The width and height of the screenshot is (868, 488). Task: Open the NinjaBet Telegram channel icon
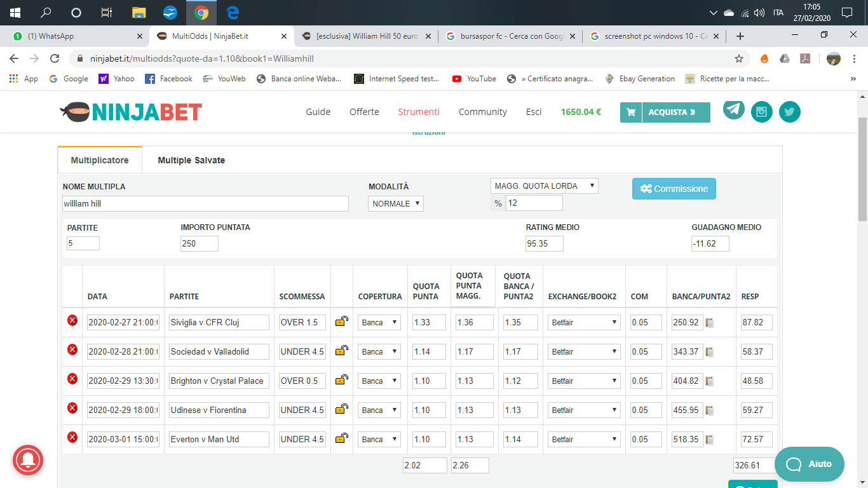[734, 110]
